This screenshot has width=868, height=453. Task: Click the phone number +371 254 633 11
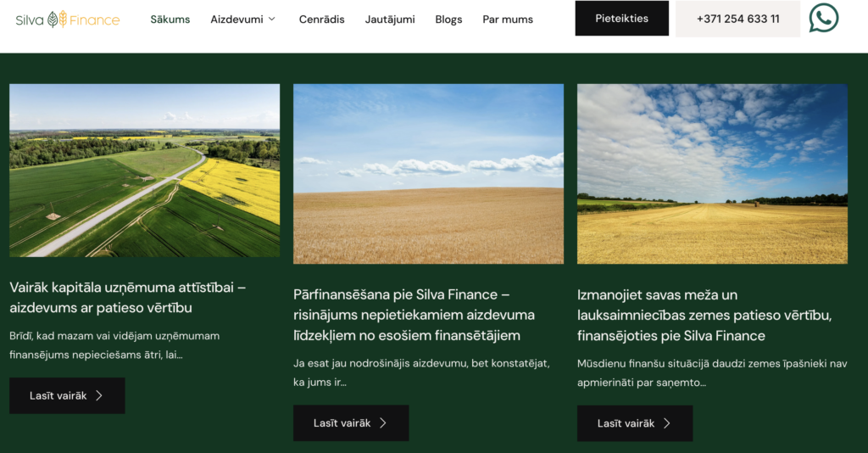pyautogui.click(x=737, y=19)
